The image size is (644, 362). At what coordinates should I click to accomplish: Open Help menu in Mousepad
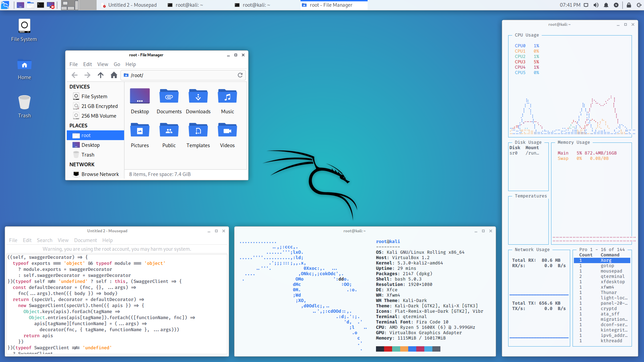pos(107,240)
